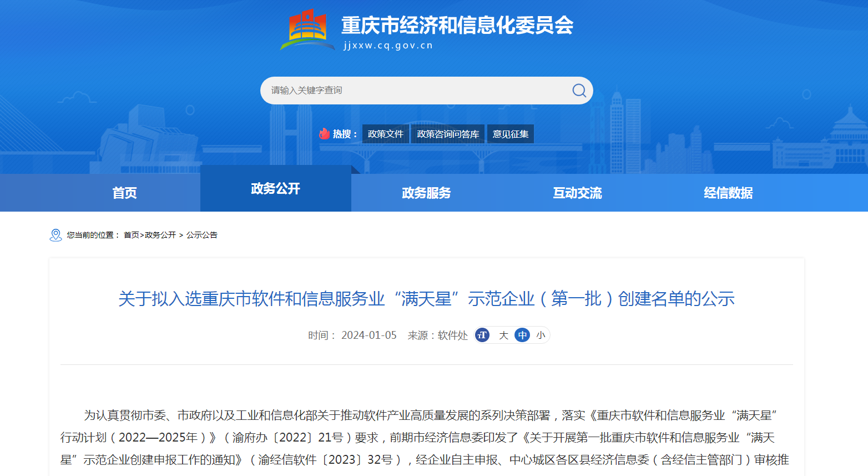Open the 政务服务 menu item
The width and height of the screenshot is (868, 476).
(x=426, y=192)
